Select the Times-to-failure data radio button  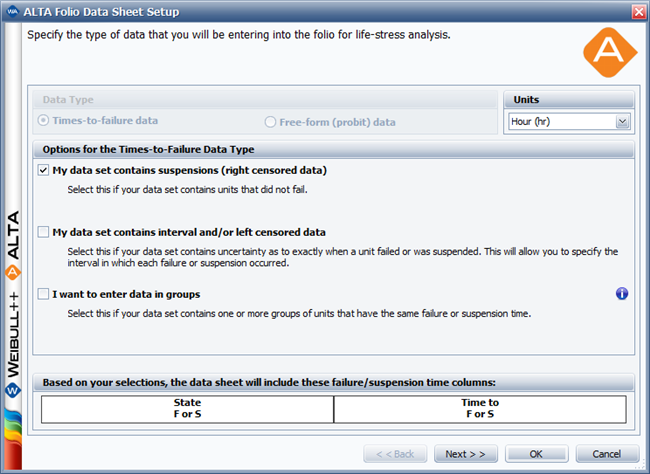(x=43, y=121)
